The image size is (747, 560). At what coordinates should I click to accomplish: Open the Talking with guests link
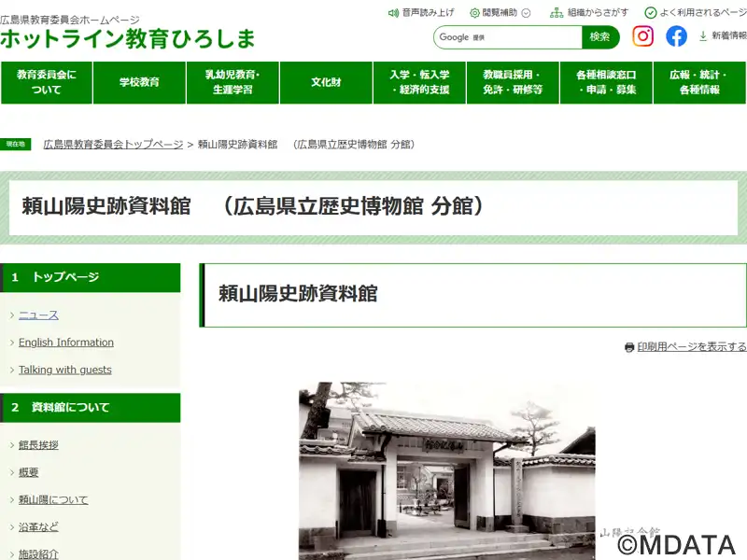pyautogui.click(x=65, y=370)
